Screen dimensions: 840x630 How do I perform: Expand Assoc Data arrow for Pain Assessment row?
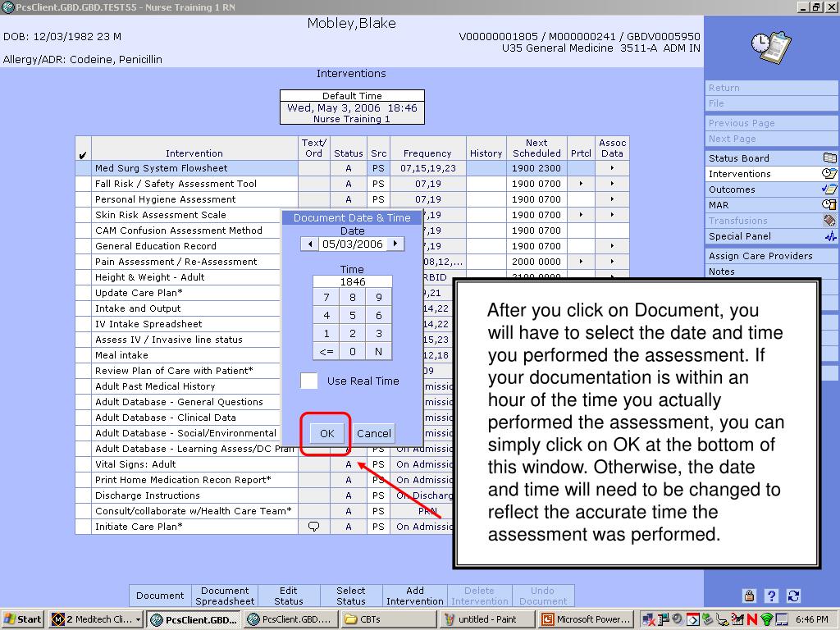[612, 262]
